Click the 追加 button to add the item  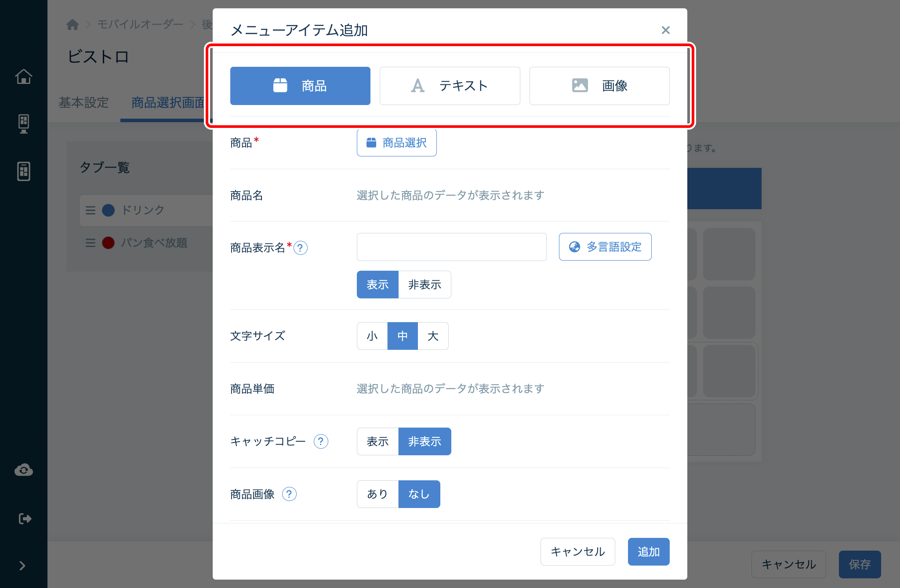[x=648, y=552]
